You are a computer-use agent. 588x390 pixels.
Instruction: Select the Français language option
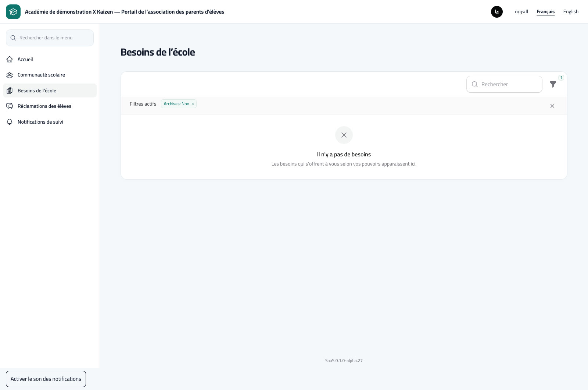tap(545, 12)
